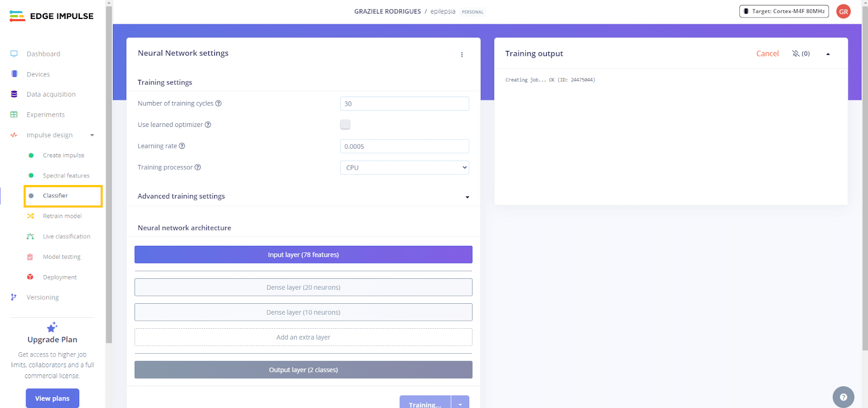Open the help question mark bubble
The image size is (868, 408).
pos(843,397)
